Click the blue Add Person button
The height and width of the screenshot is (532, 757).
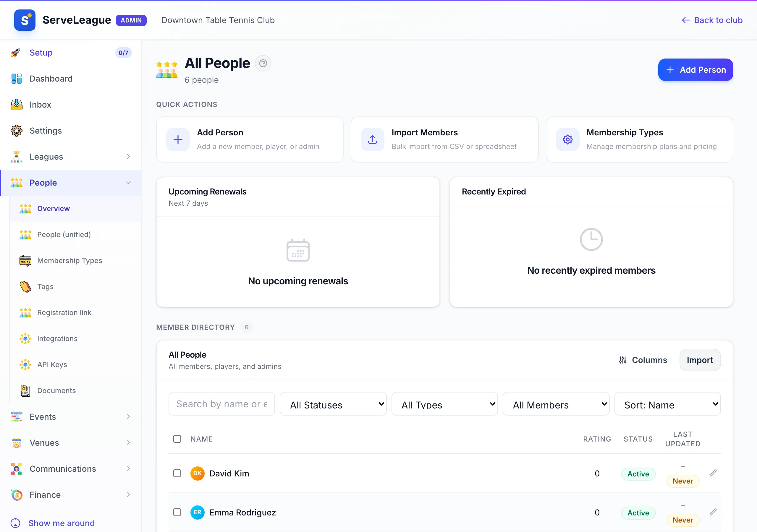695,70
